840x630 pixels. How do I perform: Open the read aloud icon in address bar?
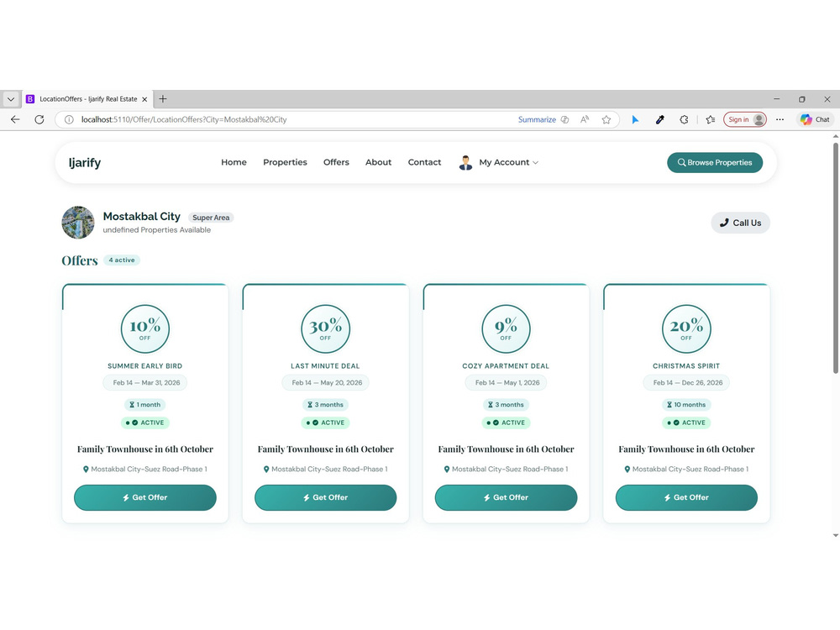point(585,119)
